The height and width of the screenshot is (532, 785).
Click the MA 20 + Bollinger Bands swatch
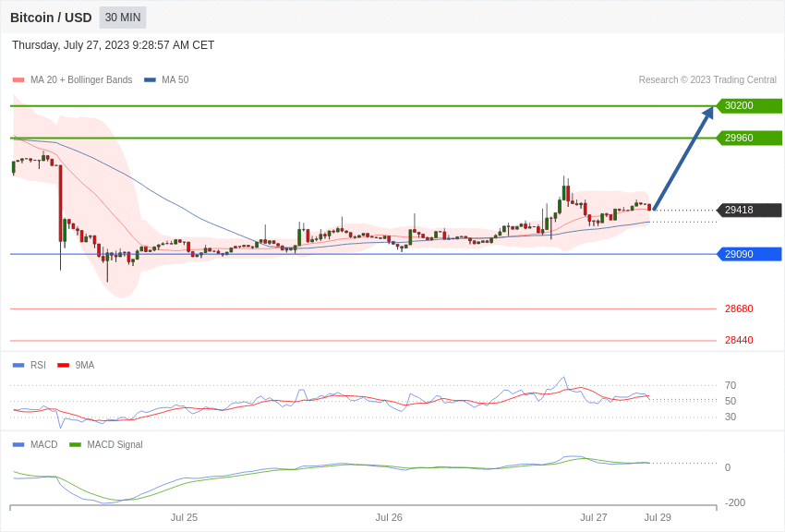pyautogui.click(x=18, y=79)
